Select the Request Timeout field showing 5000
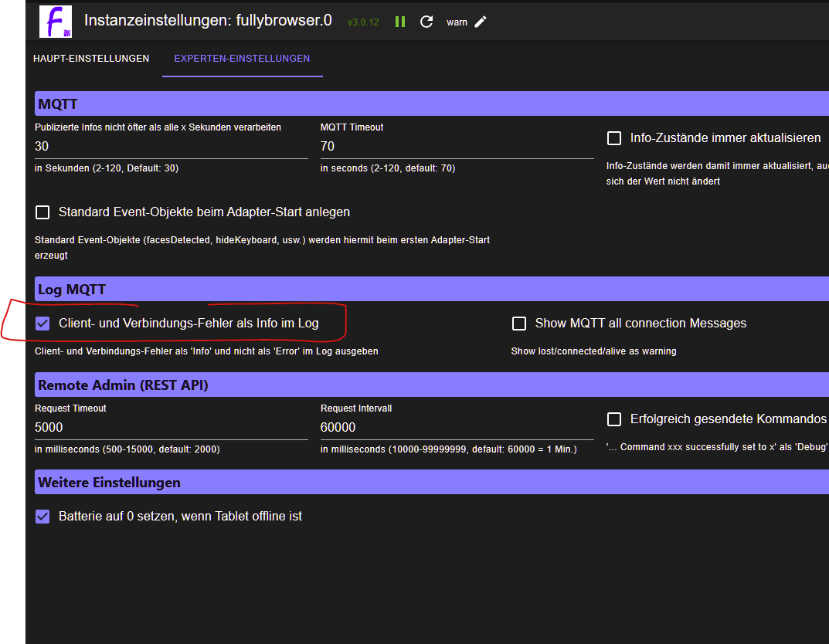Viewport: 829px width, 644px height. 171,427
